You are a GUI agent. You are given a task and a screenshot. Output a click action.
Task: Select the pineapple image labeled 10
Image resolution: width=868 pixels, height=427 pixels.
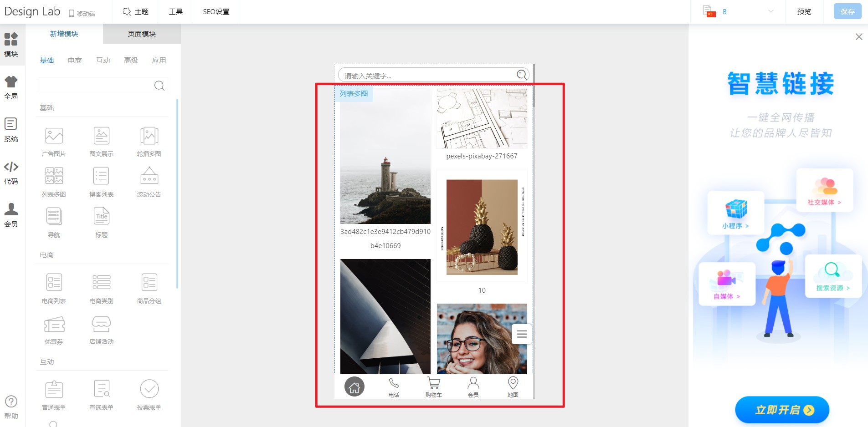(482, 227)
